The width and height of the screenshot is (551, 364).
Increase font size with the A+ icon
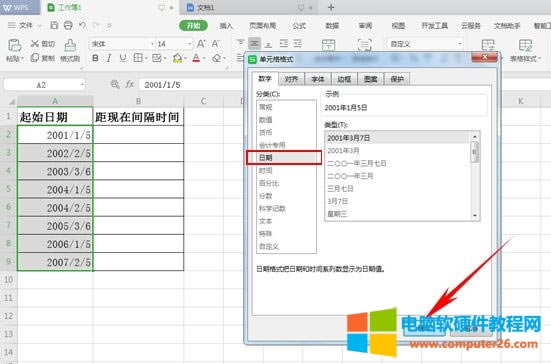pyautogui.click(x=201, y=44)
